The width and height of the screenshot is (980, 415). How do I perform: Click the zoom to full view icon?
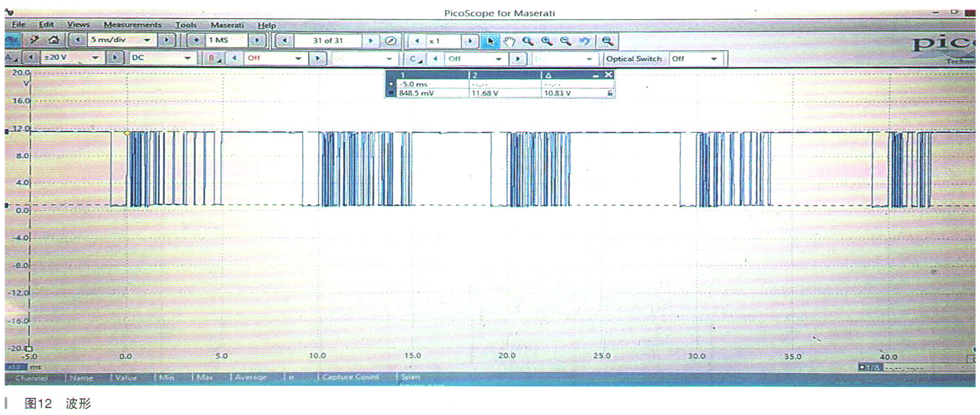[607, 41]
